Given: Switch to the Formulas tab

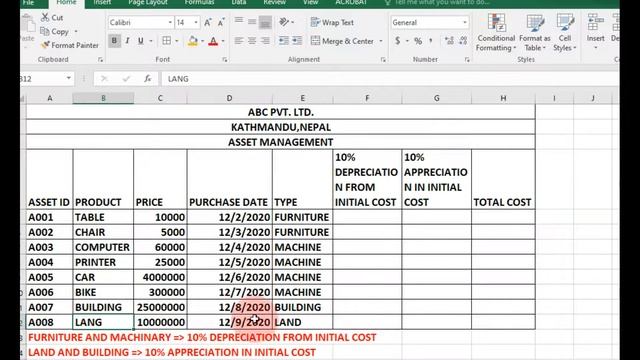Looking at the screenshot, I should coord(199,2).
